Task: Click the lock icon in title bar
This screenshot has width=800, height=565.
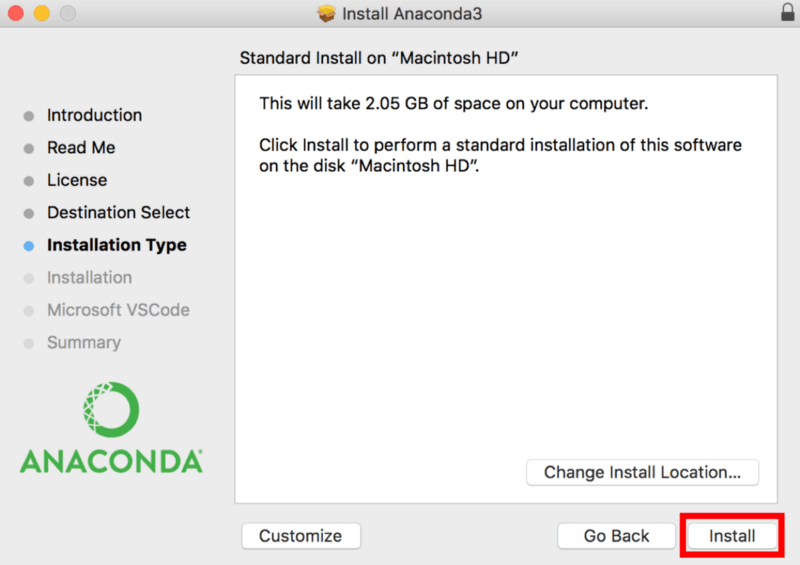Action: [788, 12]
